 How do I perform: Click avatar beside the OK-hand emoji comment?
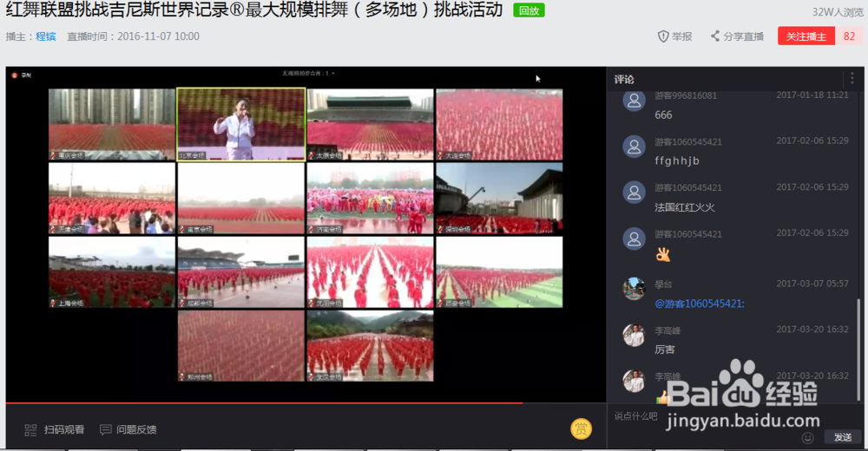pyautogui.click(x=634, y=239)
